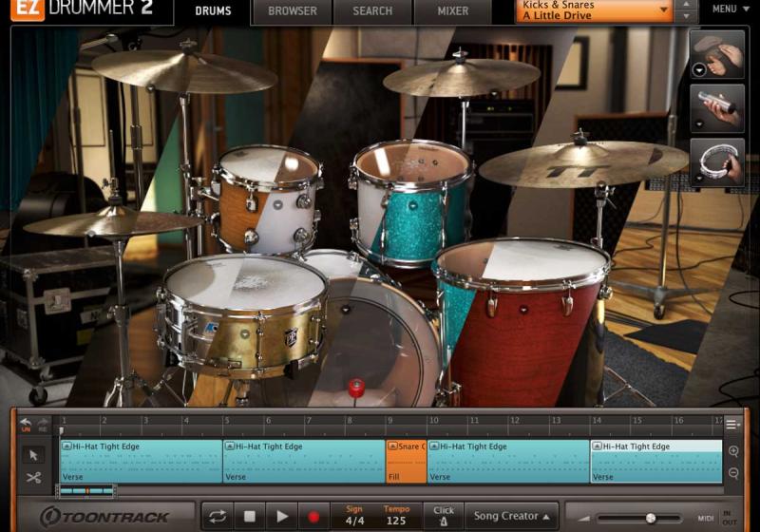Zoom in on the song track

[733, 452]
